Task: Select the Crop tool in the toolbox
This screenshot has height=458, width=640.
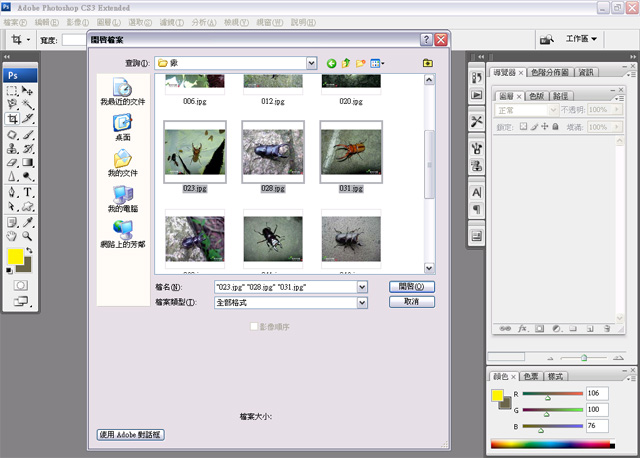Action: [x=12, y=118]
